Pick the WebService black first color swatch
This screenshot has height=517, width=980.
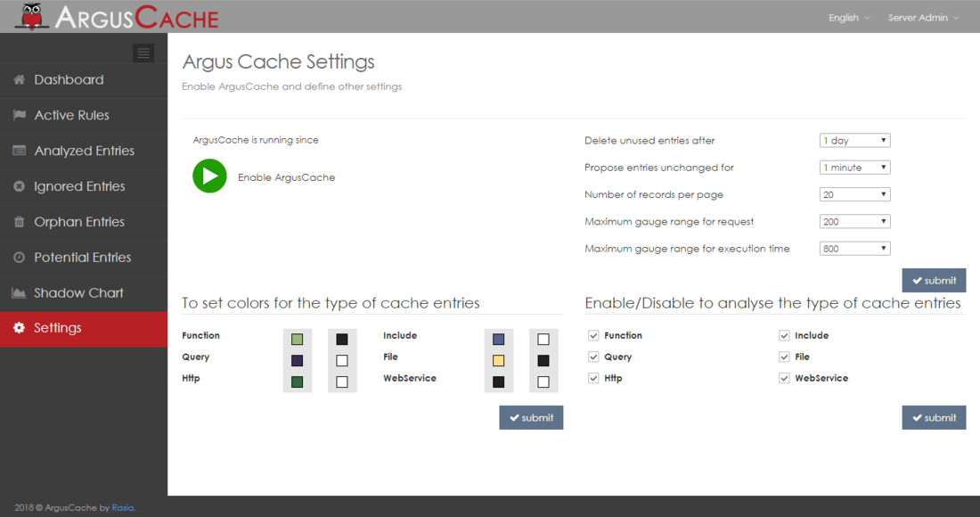point(498,382)
